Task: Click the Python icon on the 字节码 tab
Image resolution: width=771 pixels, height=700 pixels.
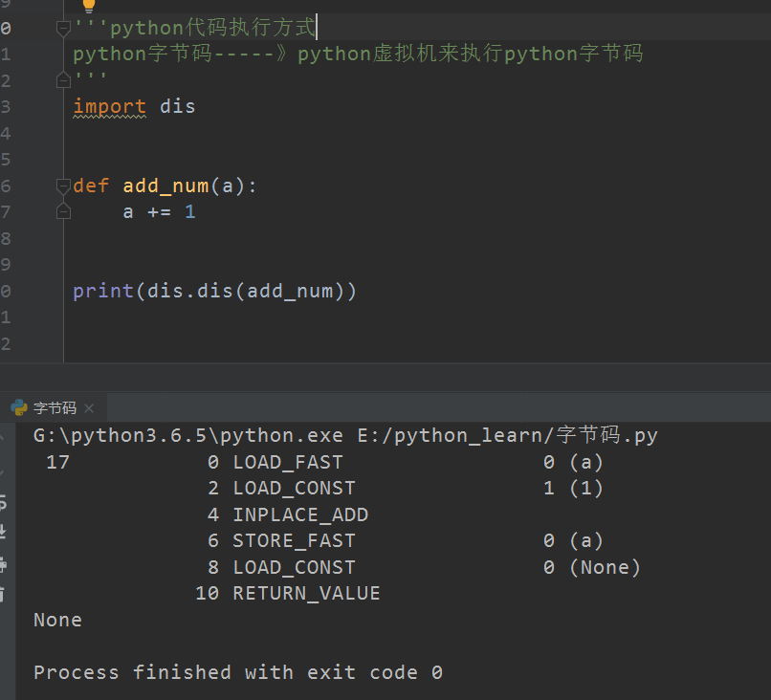Action: click(19, 407)
